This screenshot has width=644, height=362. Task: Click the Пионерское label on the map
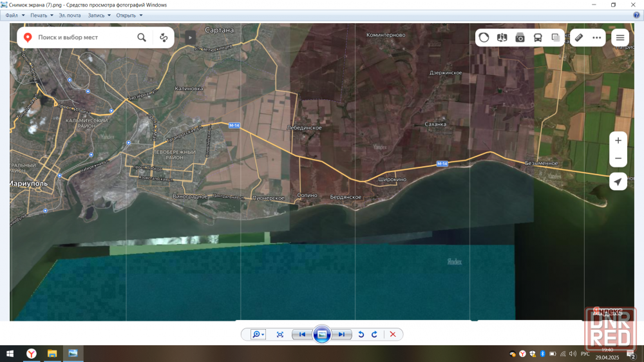click(x=269, y=198)
